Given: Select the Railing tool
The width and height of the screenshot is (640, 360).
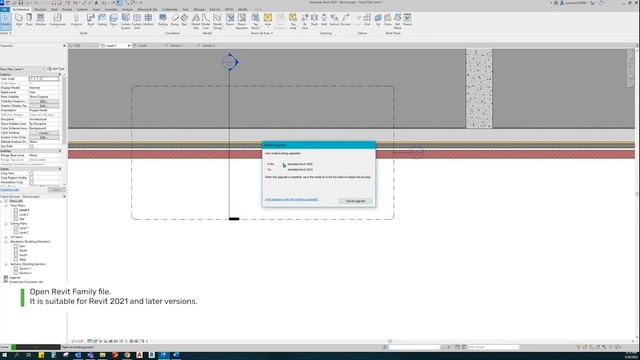Looking at the screenshot, I should pyautogui.click(x=162, y=20).
